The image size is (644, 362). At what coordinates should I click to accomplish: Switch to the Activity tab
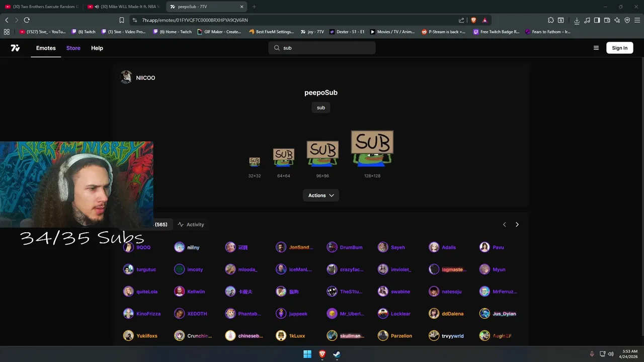point(191,225)
